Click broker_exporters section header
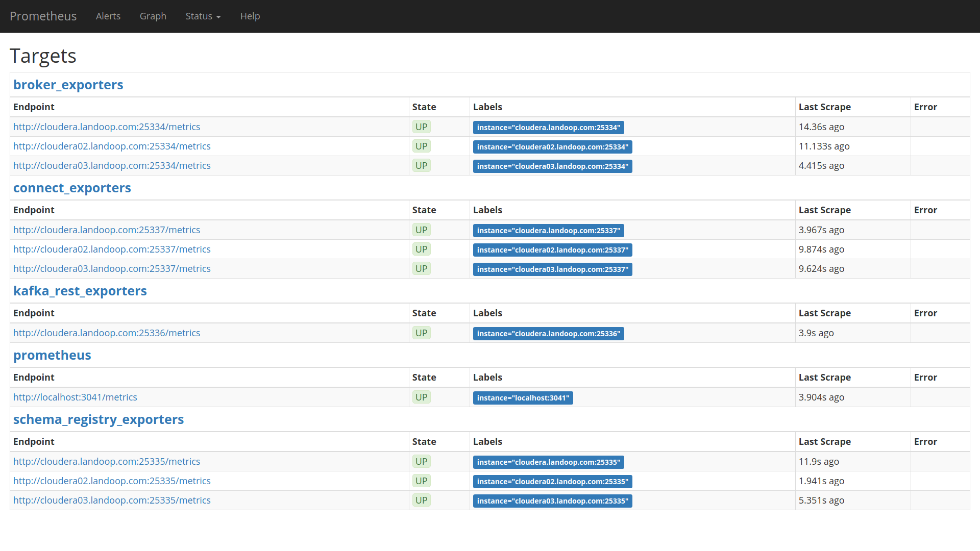980x551 pixels. click(68, 84)
